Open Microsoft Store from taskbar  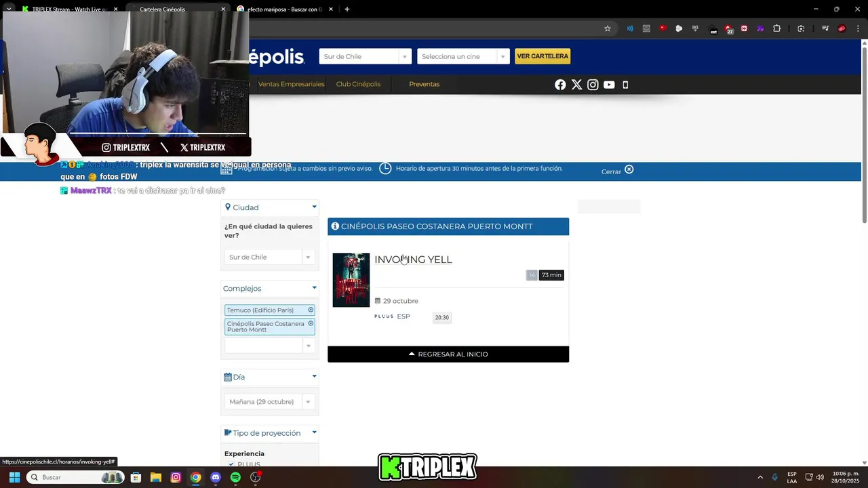(x=136, y=477)
